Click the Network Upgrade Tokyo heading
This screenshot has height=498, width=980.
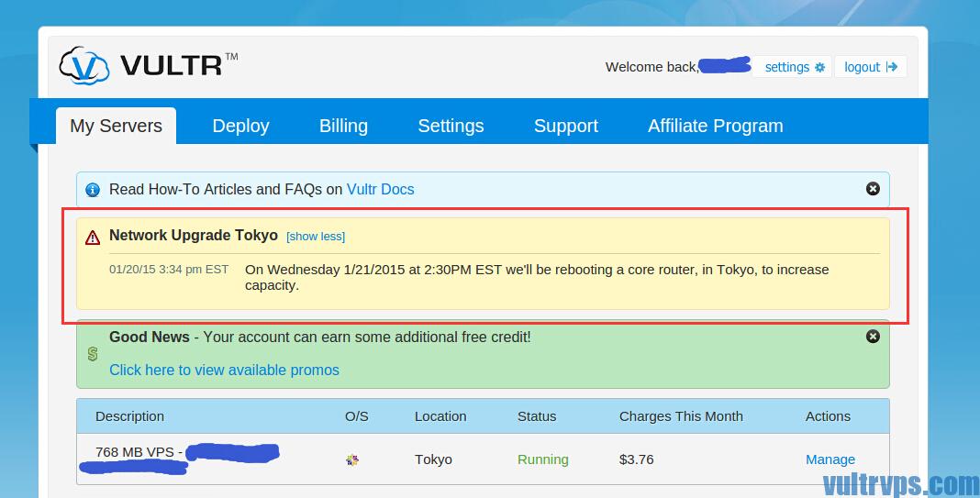[193, 235]
